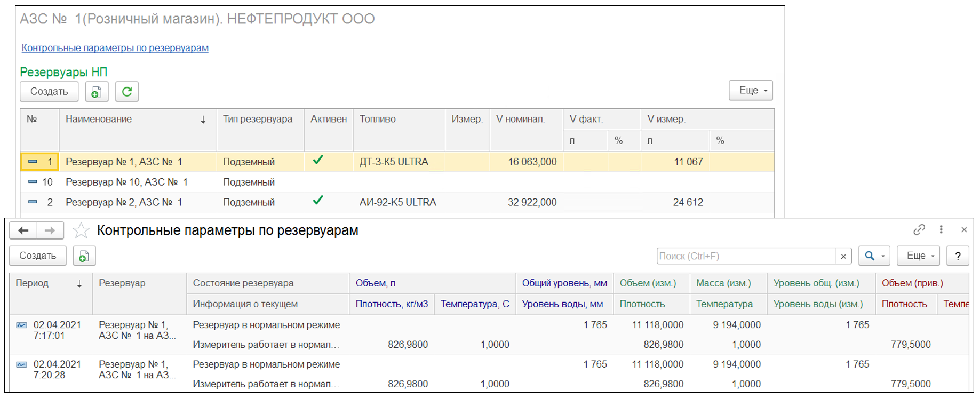Click the copy icon beside lower Создать button
The width and height of the screenshot is (980, 398).
point(84,256)
